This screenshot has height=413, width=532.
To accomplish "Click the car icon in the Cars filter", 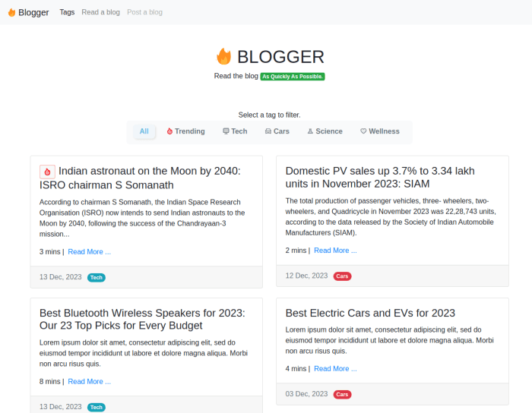I will (268, 131).
